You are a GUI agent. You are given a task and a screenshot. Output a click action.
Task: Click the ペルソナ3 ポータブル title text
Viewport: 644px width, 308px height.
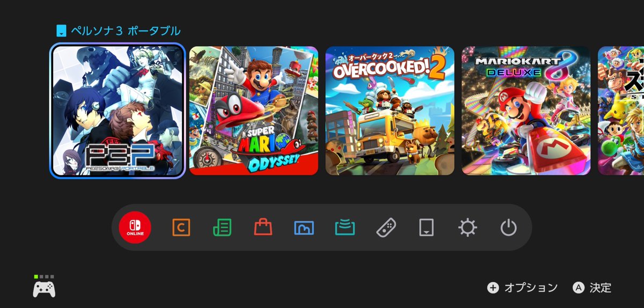126,31
